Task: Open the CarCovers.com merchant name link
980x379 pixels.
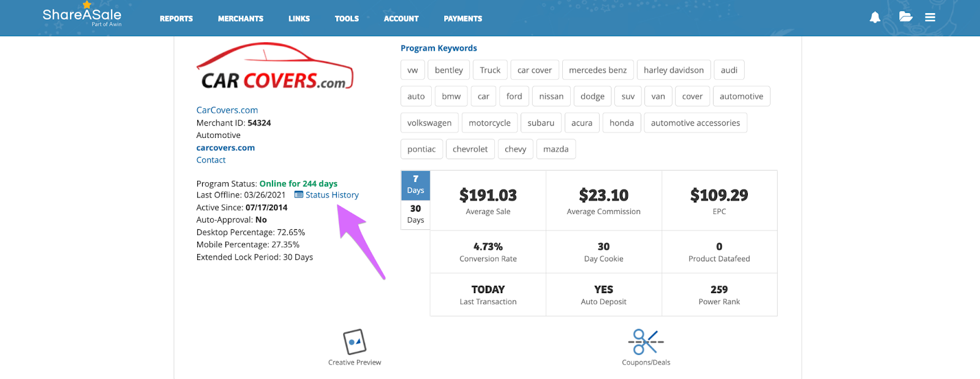Action: click(227, 110)
